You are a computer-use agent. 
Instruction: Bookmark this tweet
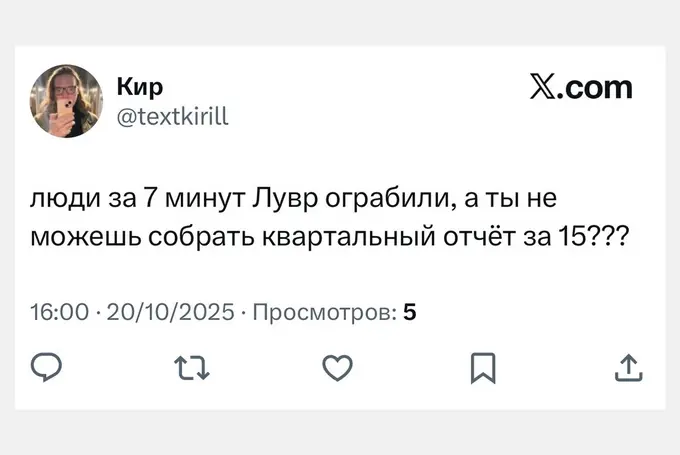coord(483,368)
